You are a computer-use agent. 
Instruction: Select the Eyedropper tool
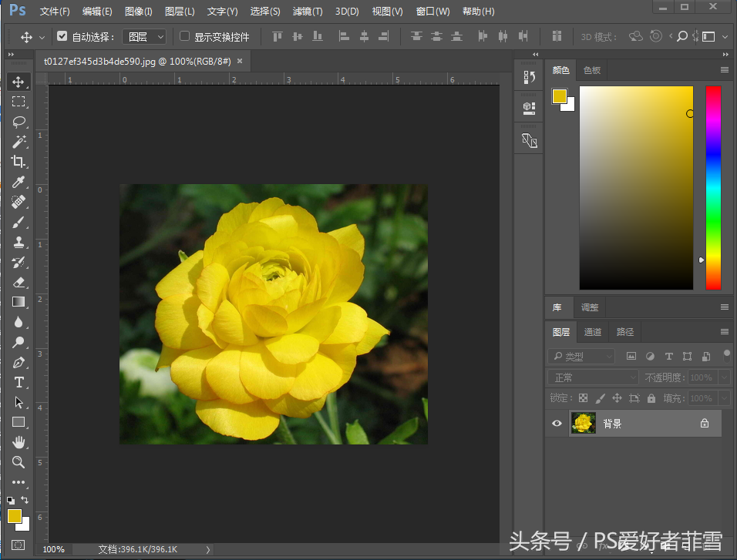click(19, 182)
